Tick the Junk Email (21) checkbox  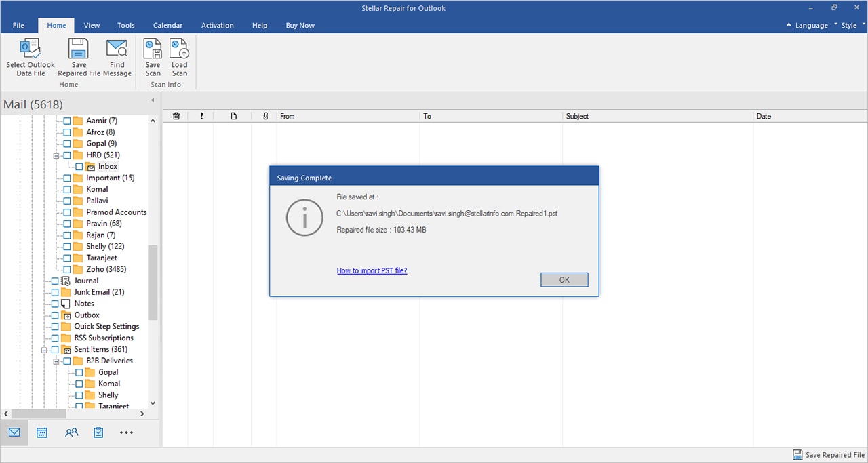[55, 292]
